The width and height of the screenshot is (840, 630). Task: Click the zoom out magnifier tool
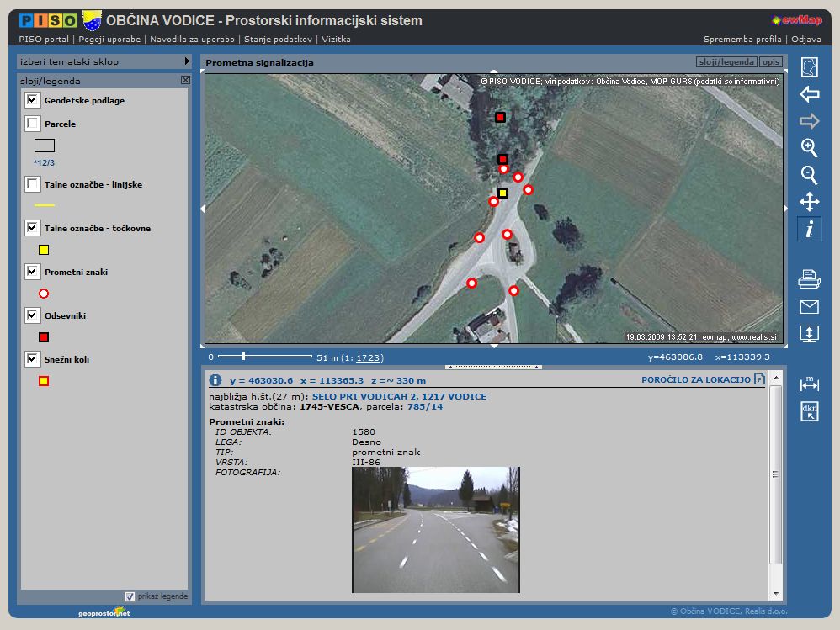pos(809,175)
